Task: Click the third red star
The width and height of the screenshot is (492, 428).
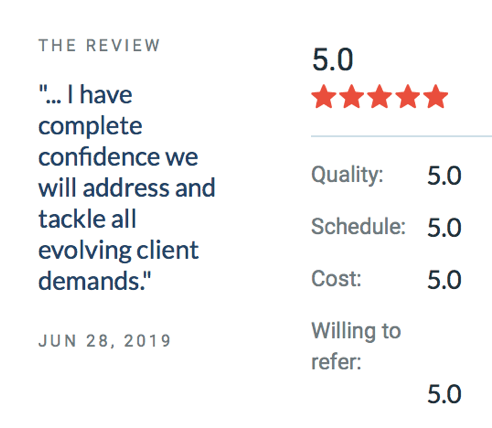Action: [380, 97]
